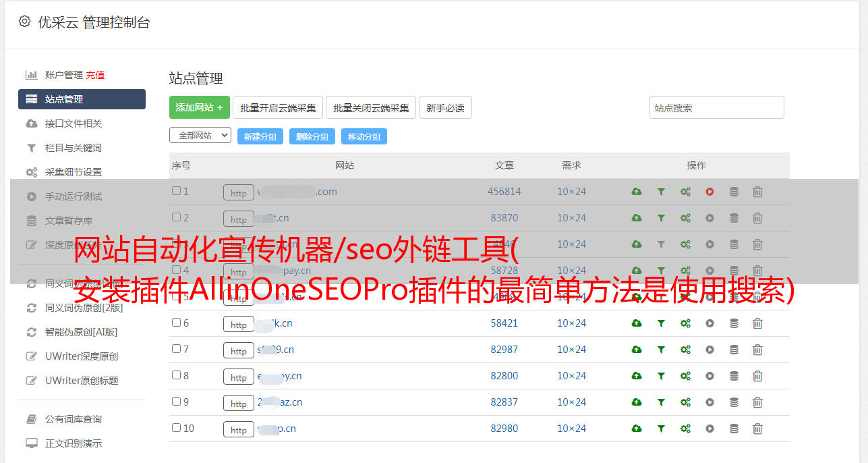Click the http protocol box in row 6
This screenshot has height=463, width=868.
tap(239, 325)
